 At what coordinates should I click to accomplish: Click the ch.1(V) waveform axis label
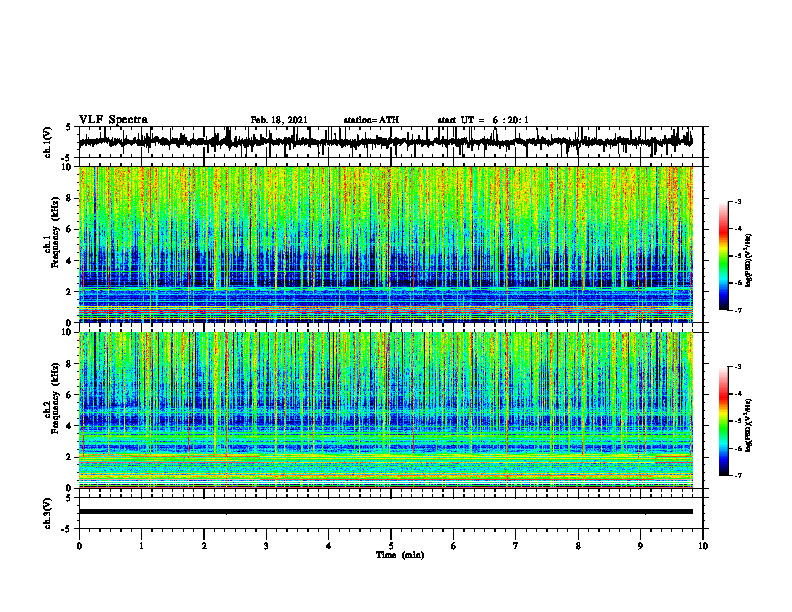pyautogui.click(x=48, y=142)
